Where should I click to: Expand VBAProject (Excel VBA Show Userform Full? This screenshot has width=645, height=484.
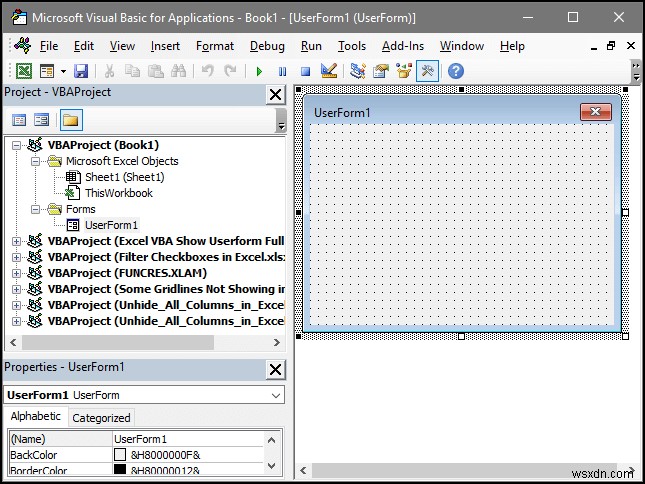tap(16, 241)
